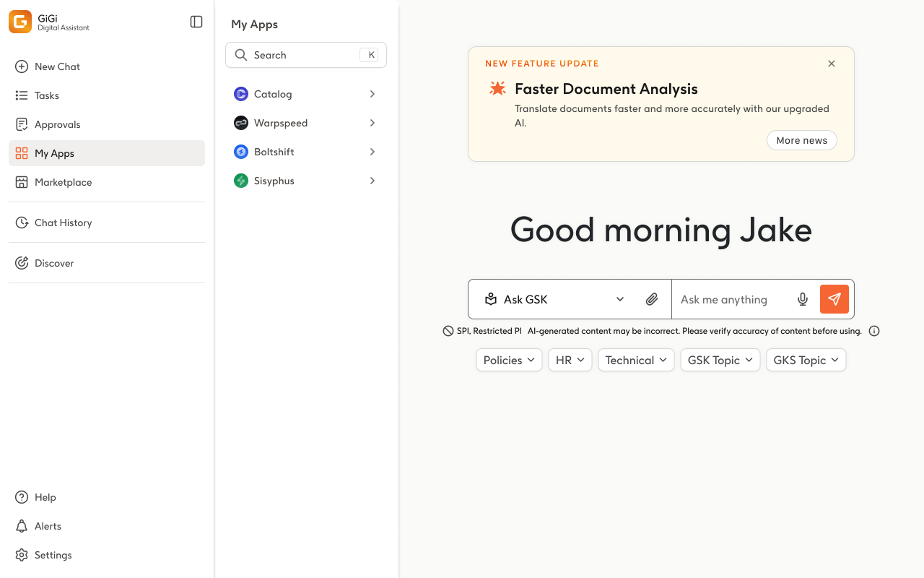Image resolution: width=924 pixels, height=578 pixels.
Task: Click the Ask GSK book icon
Action: (x=491, y=299)
